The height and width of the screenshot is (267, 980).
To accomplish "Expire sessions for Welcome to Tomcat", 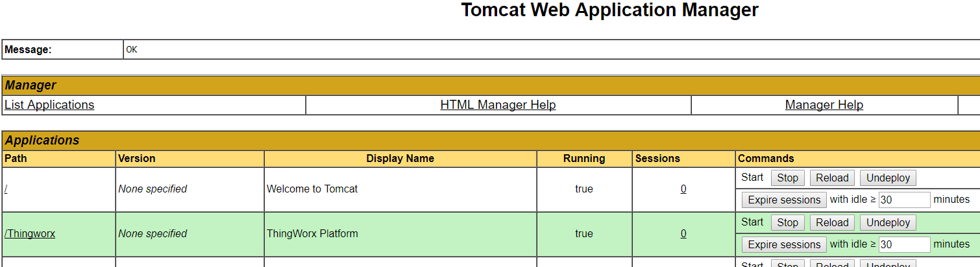I will pyautogui.click(x=784, y=200).
